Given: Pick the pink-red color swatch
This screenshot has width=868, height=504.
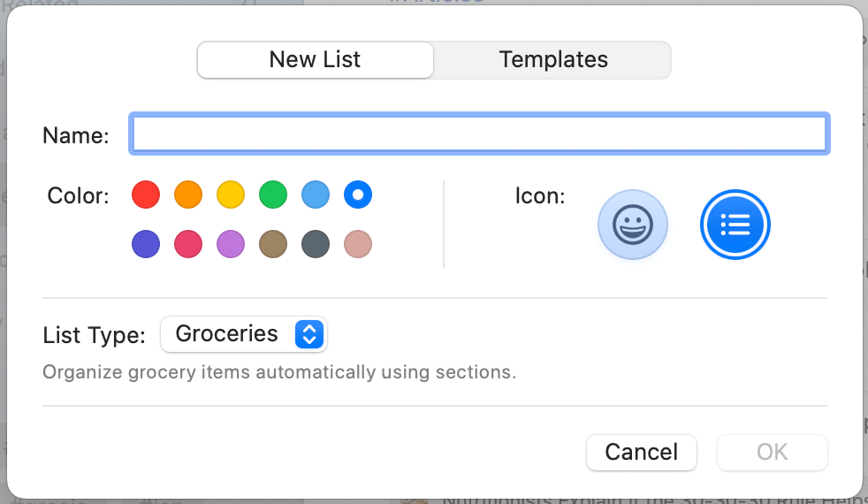Looking at the screenshot, I should [188, 244].
